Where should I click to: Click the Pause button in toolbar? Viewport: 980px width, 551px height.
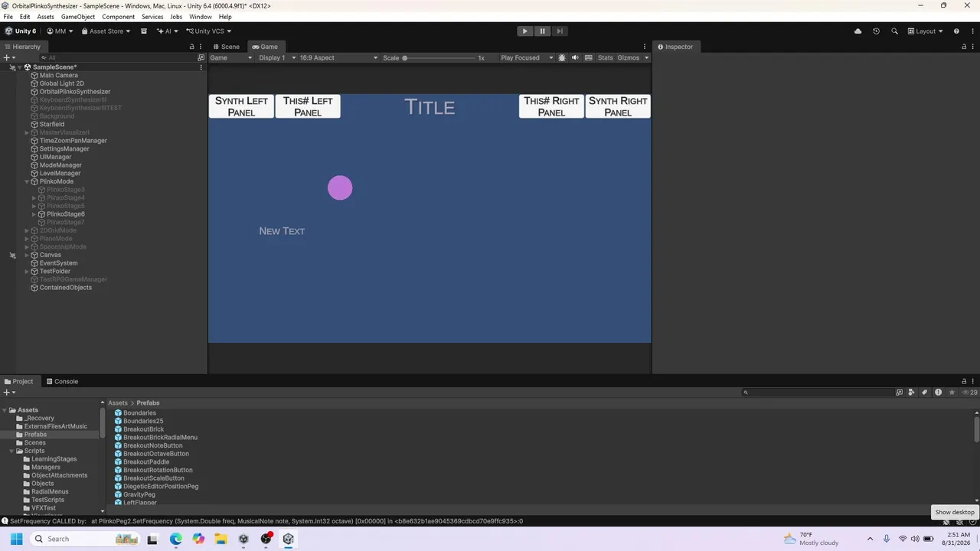542,31
